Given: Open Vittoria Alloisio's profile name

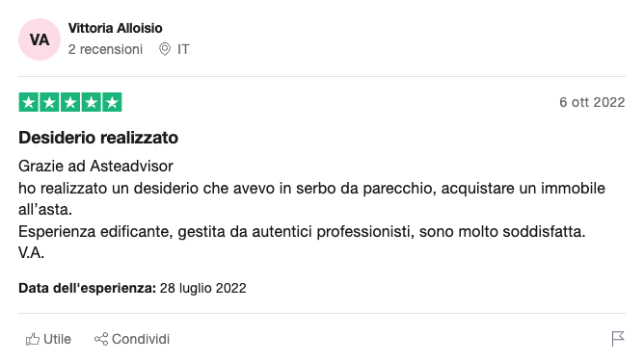Looking at the screenshot, I should pos(115,28).
